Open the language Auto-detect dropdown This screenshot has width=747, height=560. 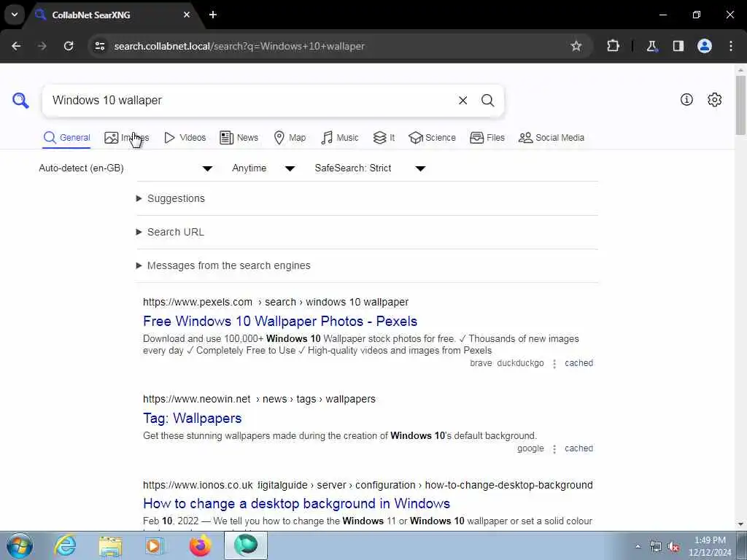click(125, 168)
